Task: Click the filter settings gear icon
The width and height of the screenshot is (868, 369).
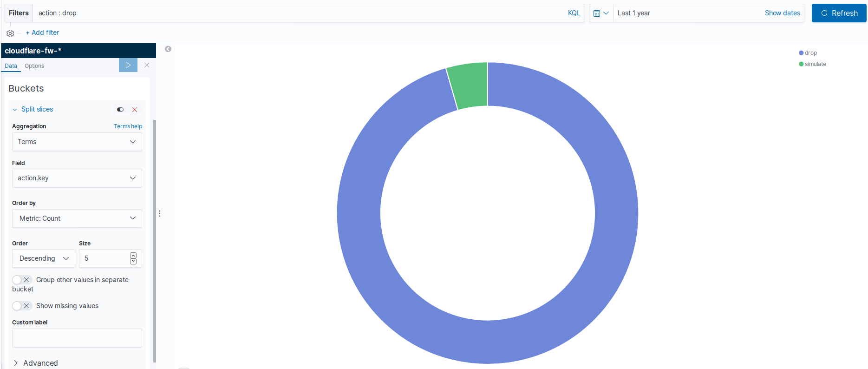Action: pos(10,33)
